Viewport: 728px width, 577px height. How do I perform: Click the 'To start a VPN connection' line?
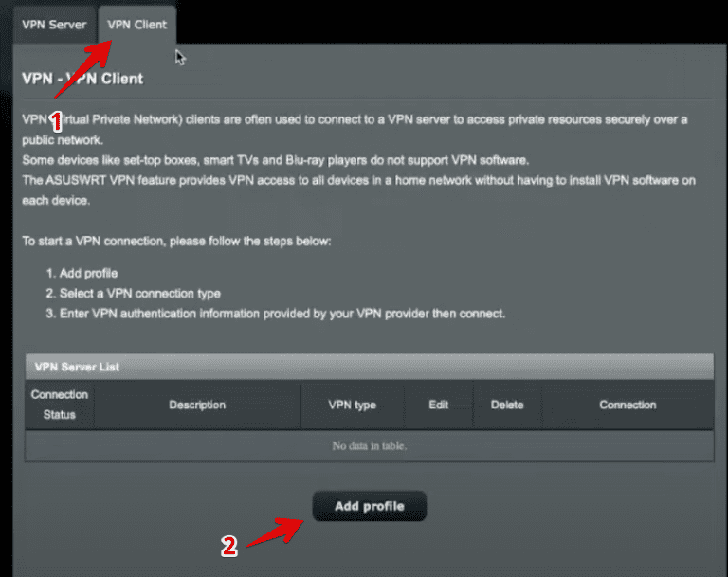176,241
